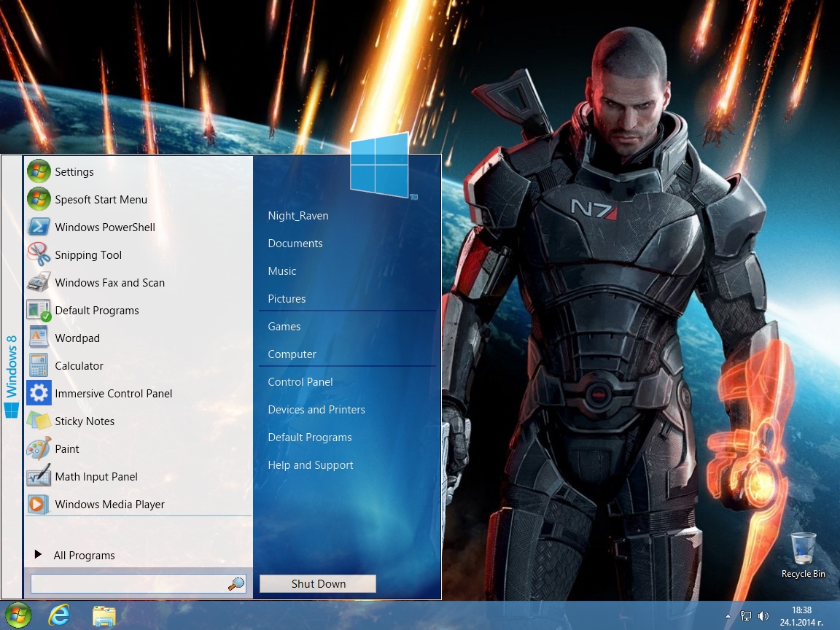Click the 'Recycle Bin' label on desktop

[x=803, y=574]
